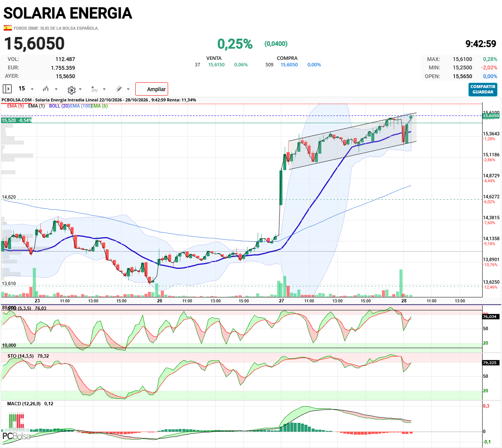
Task: Click the Compartir Guardar button
Action: click(483, 89)
